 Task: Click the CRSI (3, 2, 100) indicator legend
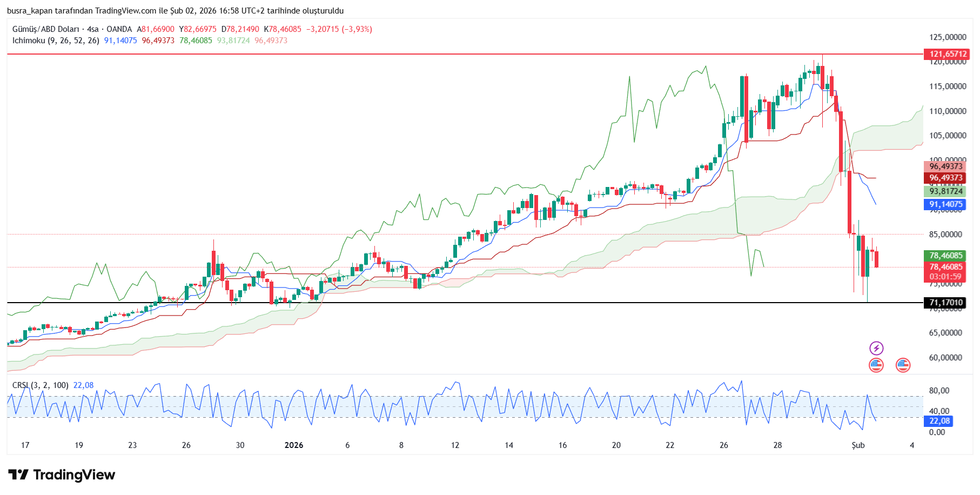41,385
